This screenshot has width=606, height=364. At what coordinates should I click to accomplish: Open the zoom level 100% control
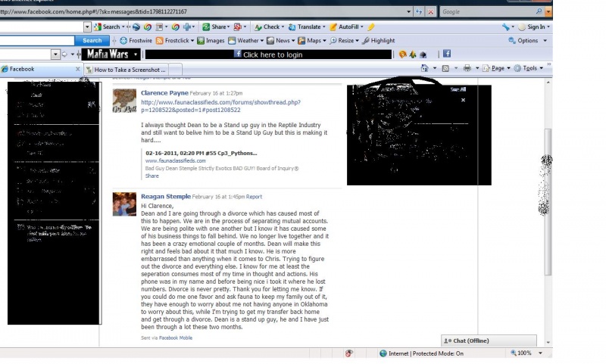click(526, 353)
